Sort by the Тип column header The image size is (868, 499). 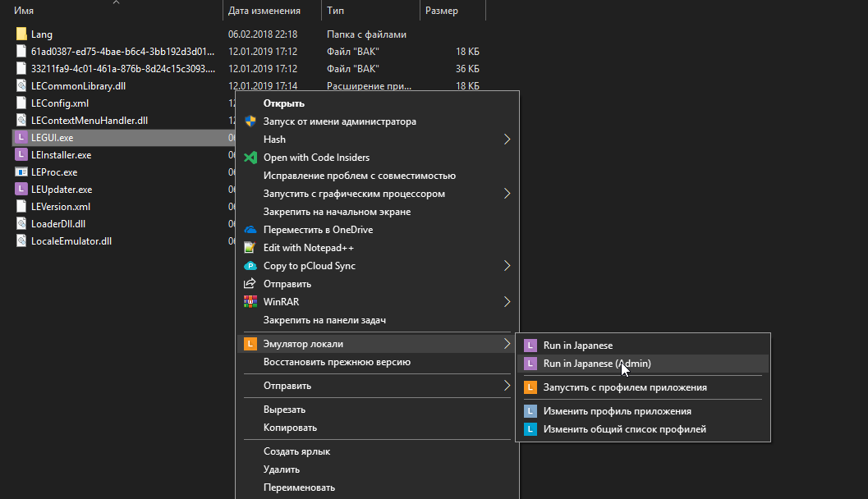pos(336,11)
